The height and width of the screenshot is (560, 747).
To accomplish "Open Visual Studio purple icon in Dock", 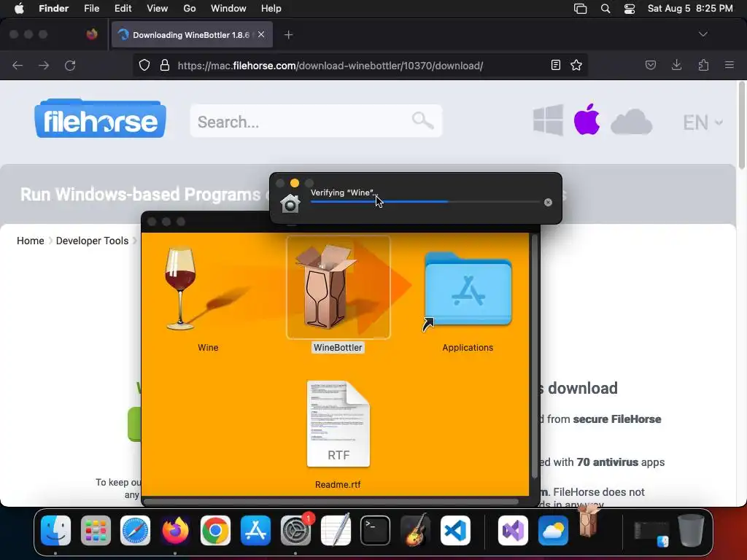I will pyautogui.click(x=513, y=531).
